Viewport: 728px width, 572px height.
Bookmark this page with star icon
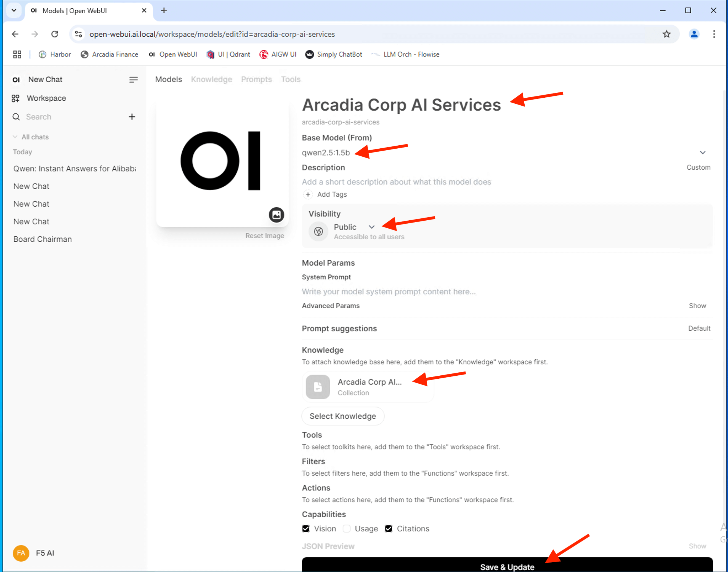[666, 34]
